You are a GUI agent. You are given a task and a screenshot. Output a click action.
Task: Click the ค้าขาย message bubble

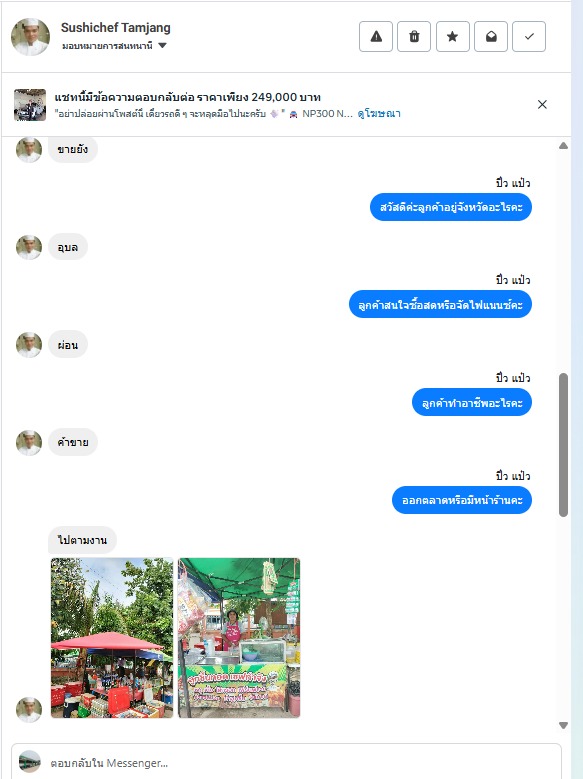point(73,442)
